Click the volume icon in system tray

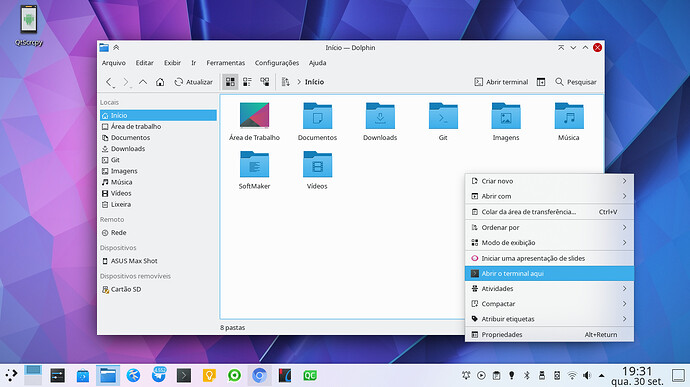pyautogui.click(x=587, y=376)
